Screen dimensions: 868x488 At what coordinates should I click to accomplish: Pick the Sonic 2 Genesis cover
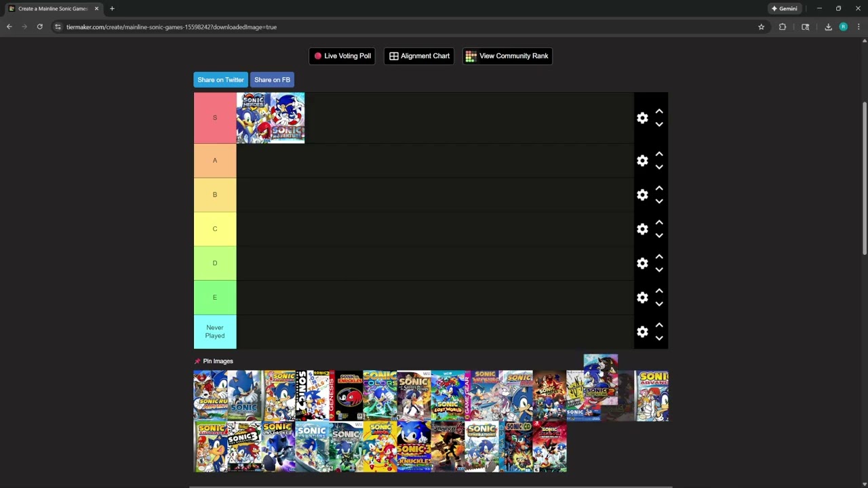(313, 396)
